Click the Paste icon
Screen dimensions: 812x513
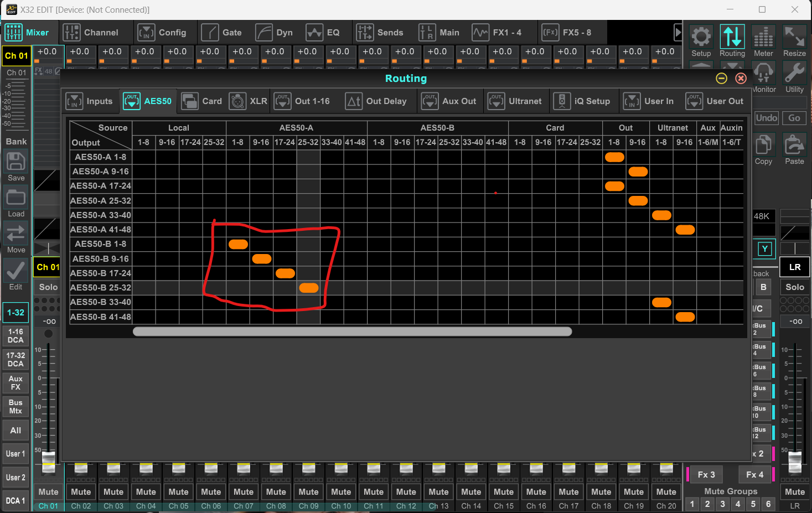[794, 145]
